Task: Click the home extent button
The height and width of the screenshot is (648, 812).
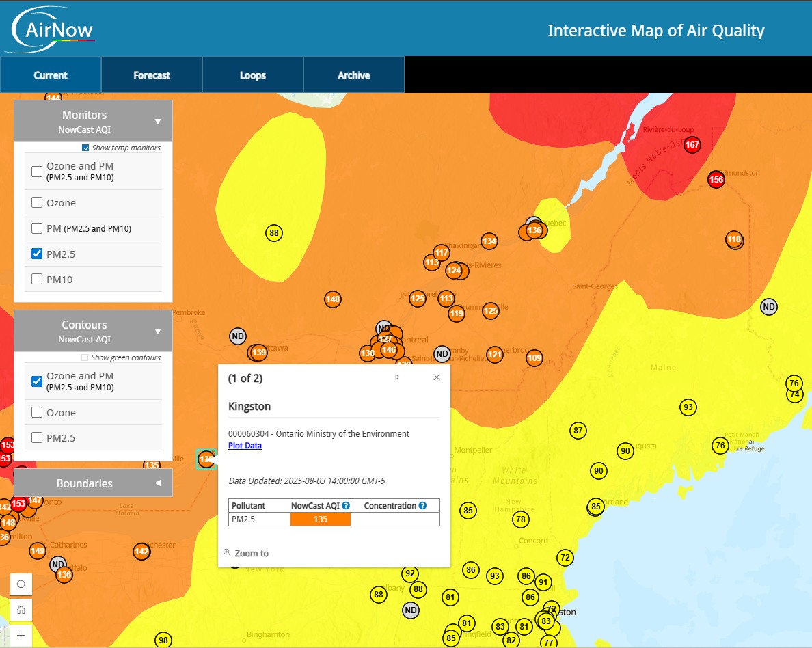Action: (x=21, y=610)
